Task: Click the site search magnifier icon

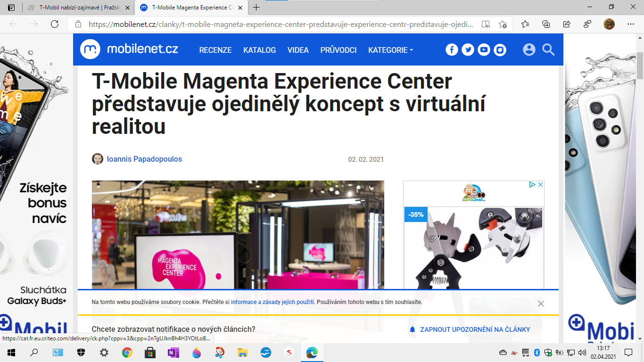Action: (548, 50)
